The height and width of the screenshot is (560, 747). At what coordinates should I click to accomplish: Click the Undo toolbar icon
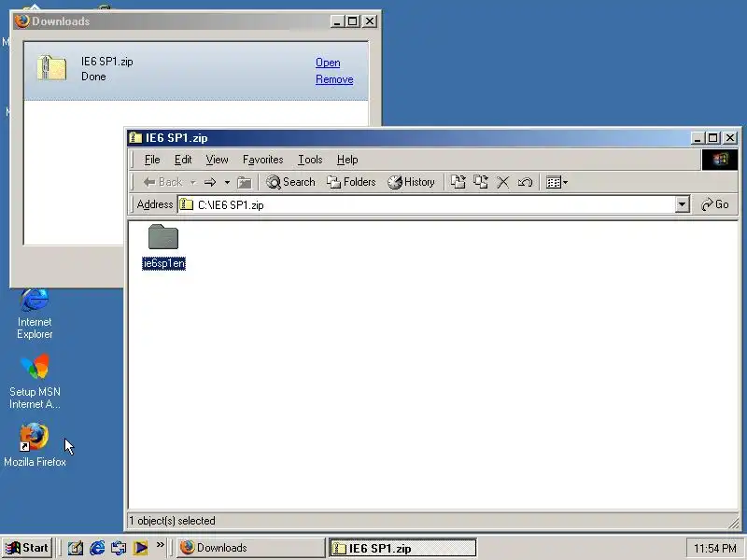pyautogui.click(x=525, y=182)
